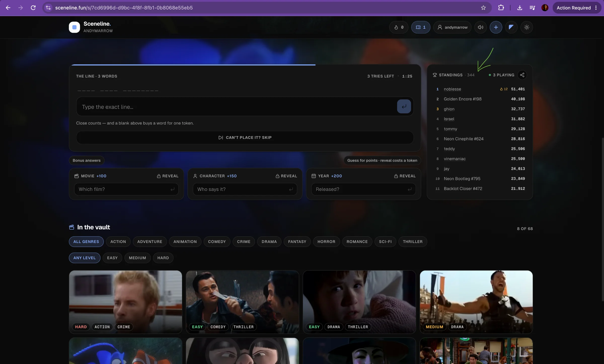Click the Released? year input
604x364 pixels.
click(x=363, y=189)
